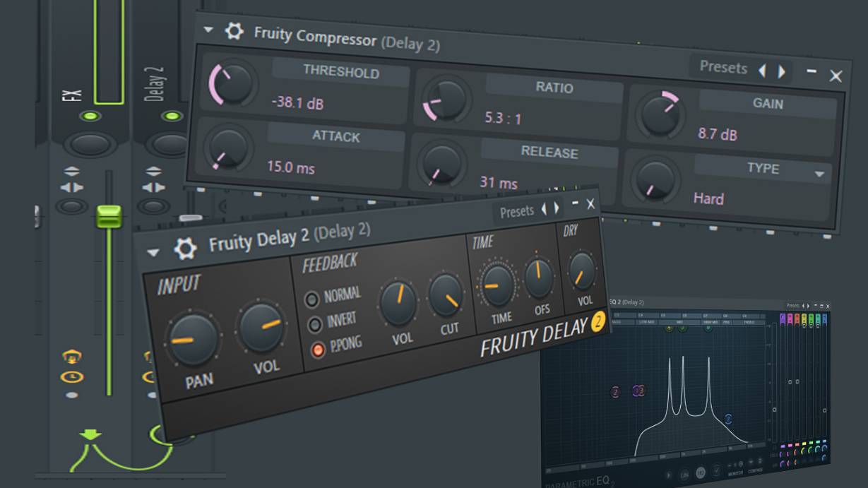The image size is (868, 488).
Task: Click the Release knob in Fruity Compressor
Action: [x=443, y=164]
